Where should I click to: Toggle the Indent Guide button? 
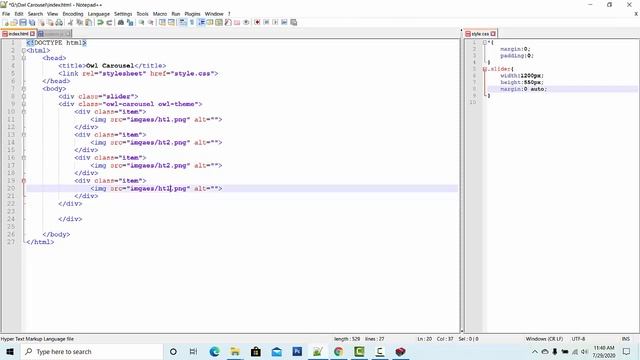coord(201,22)
